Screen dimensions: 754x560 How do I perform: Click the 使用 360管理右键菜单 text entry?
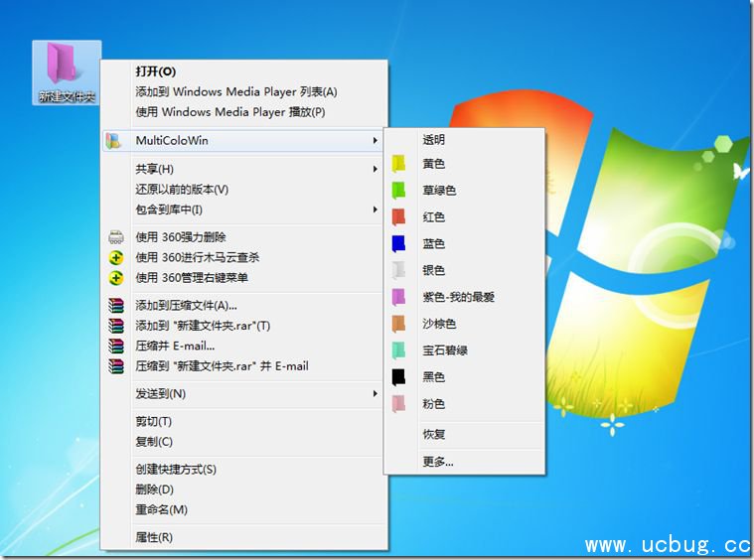point(192,278)
